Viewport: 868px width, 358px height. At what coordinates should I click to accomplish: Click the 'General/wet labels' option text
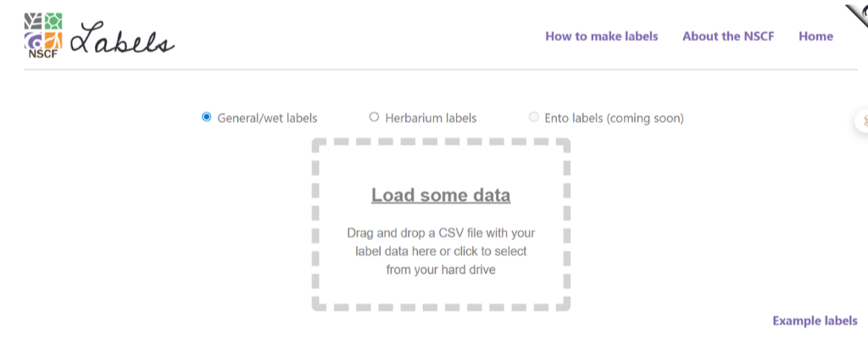267,118
